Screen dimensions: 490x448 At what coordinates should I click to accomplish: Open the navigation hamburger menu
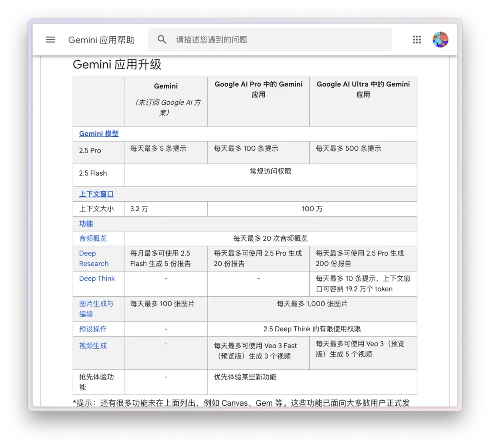[50, 39]
